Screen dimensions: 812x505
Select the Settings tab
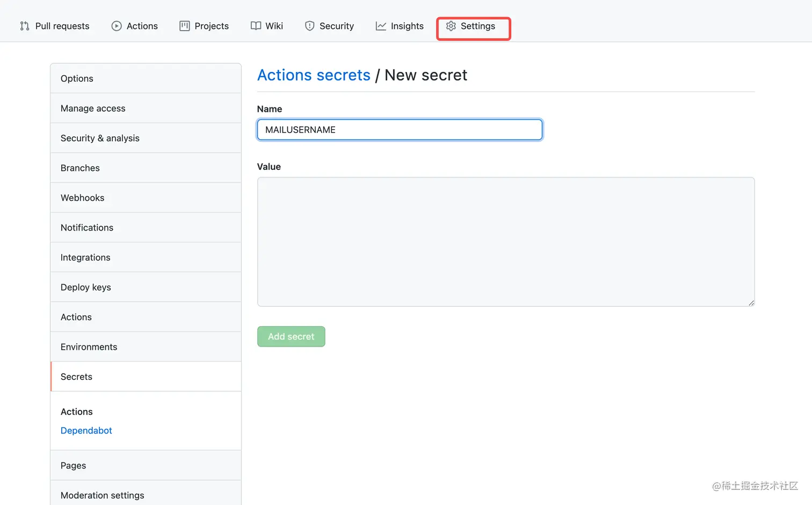tap(470, 26)
